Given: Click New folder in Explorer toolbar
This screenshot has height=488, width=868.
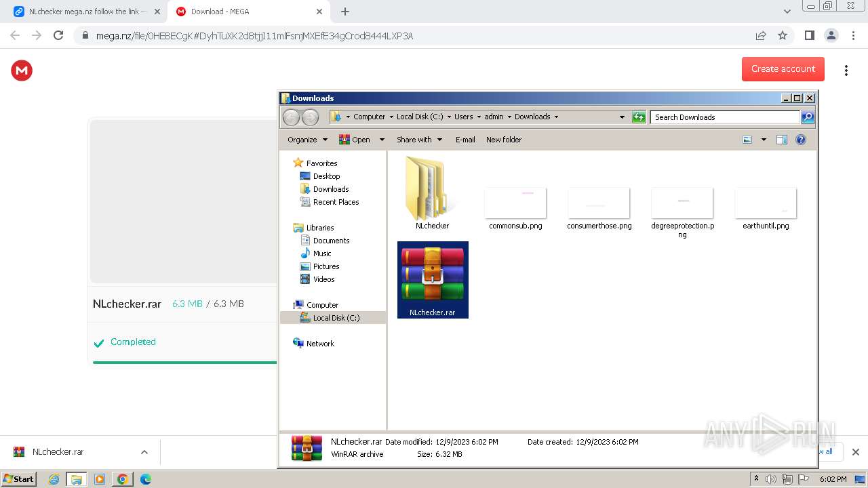Looking at the screenshot, I should click(504, 140).
